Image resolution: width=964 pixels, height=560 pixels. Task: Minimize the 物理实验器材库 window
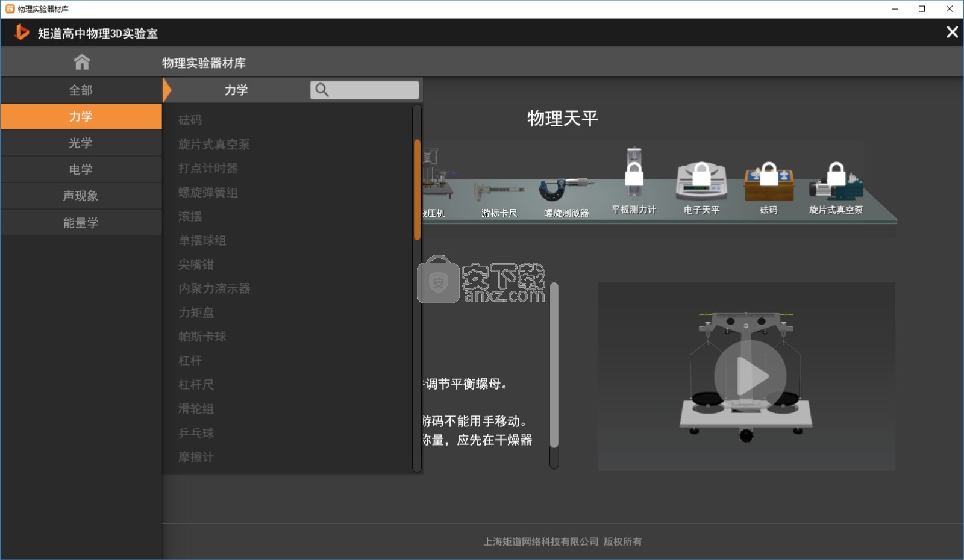click(x=895, y=9)
